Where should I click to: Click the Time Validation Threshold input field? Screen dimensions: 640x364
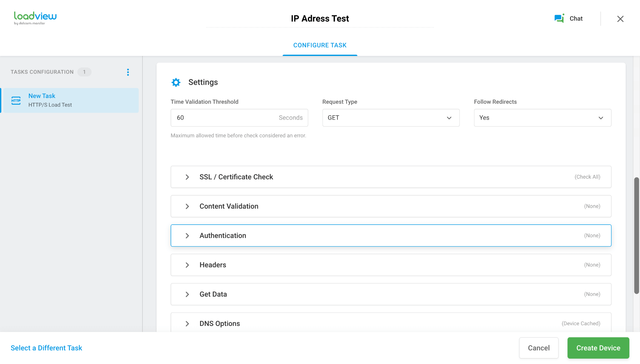point(239,117)
